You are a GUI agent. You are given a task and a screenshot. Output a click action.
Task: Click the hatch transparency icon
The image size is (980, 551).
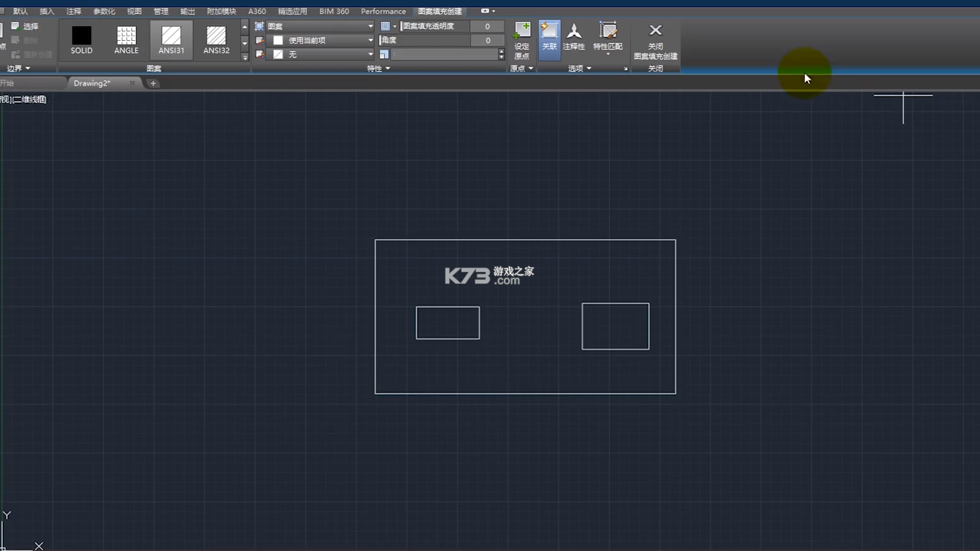click(x=386, y=26)
